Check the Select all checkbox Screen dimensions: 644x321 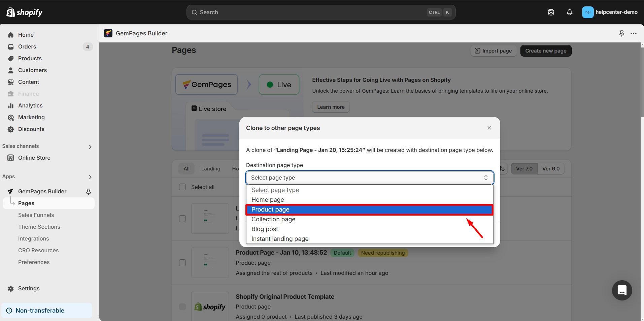(x=182, y=187)
